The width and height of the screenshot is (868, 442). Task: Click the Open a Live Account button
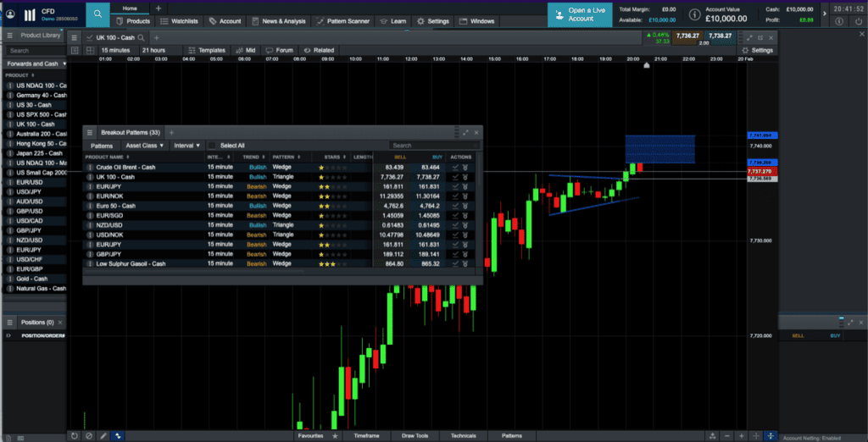[x=581, y=14]
